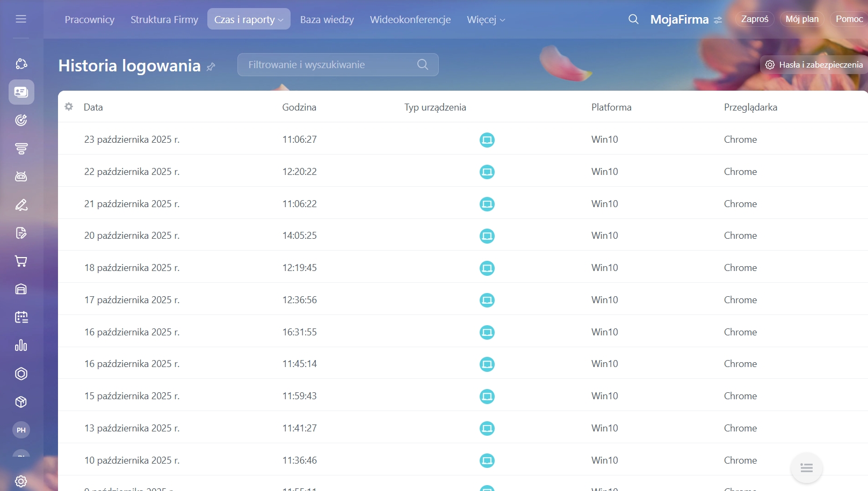
Task: Open the robot assistant sidebar icon
Action: click(x=21, y=177)
